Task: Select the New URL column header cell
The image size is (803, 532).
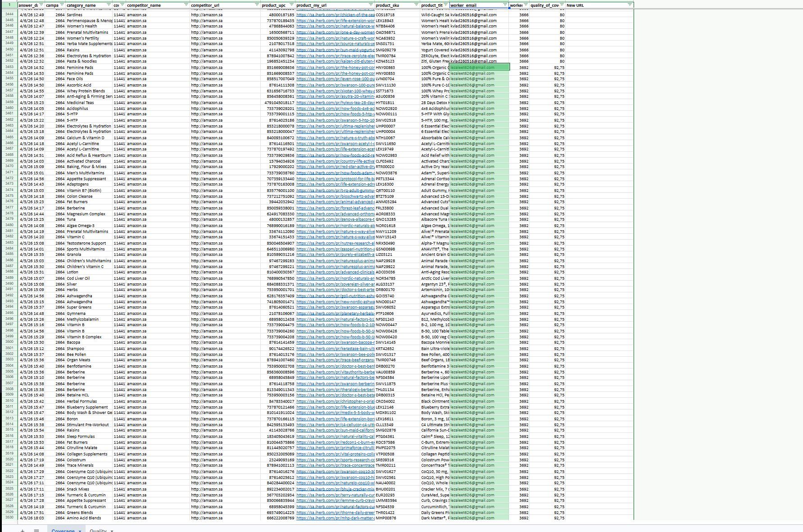Action: 599,5
